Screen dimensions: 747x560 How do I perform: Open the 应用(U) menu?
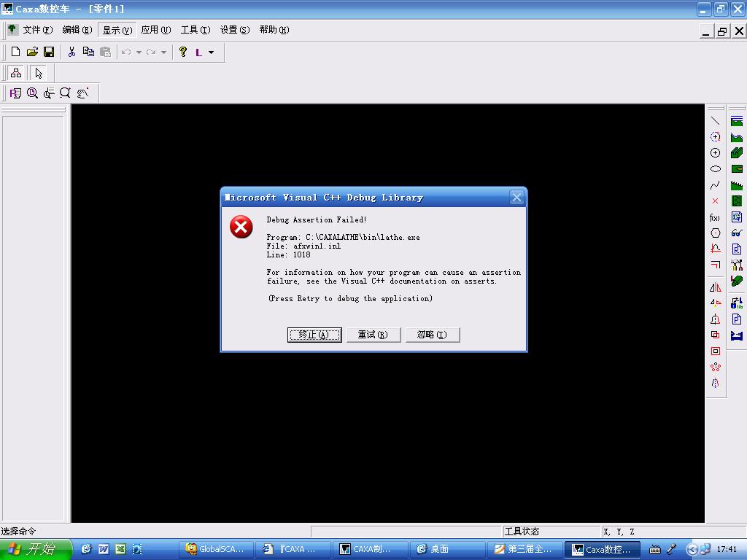click(156, 30)
